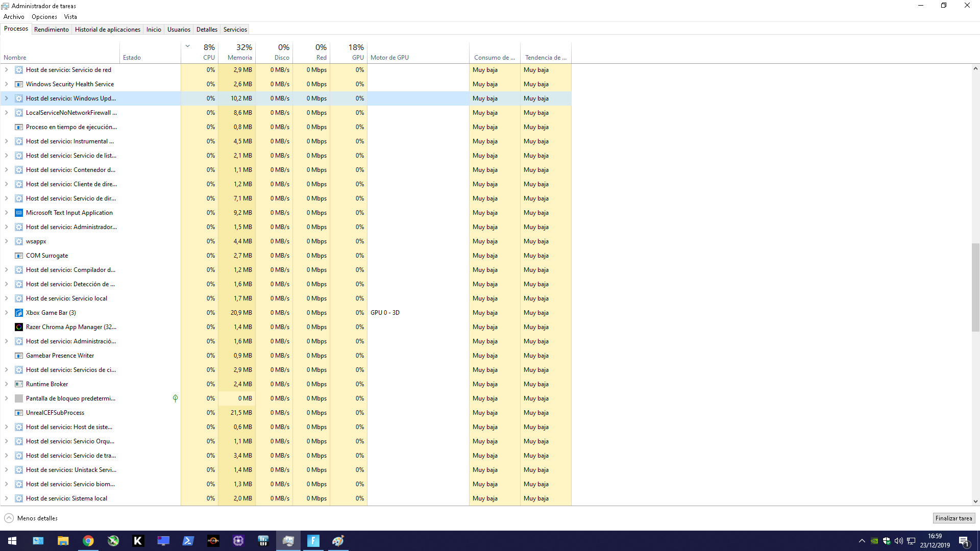The height and width of the screenshot is (551, 980).
Task: Sort by the GPU column header
Action: (x=349, y=52)
